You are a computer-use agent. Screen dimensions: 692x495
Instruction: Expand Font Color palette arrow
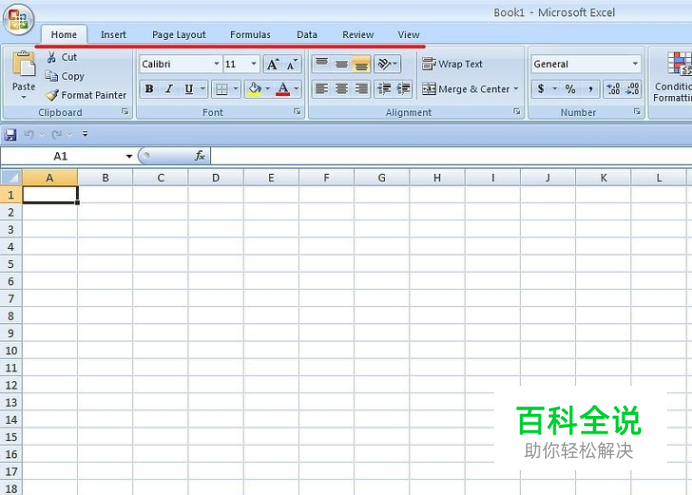point(296,90)
